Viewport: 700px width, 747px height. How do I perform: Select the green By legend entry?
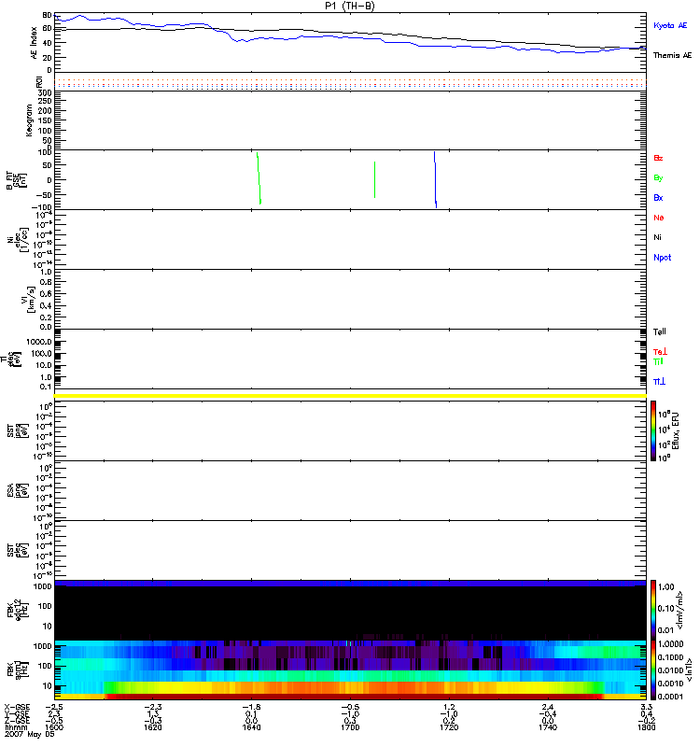pos(658,177)
